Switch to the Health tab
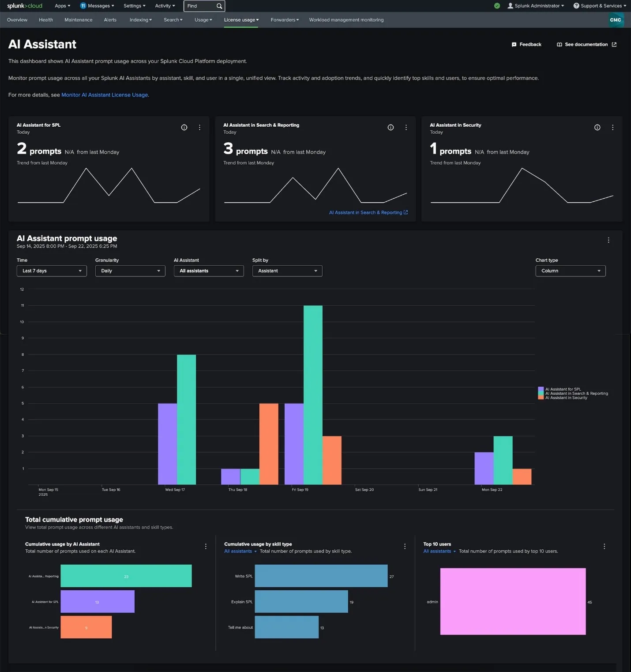The width and height of the screenshot is (631, 672). tap(45, 20)
